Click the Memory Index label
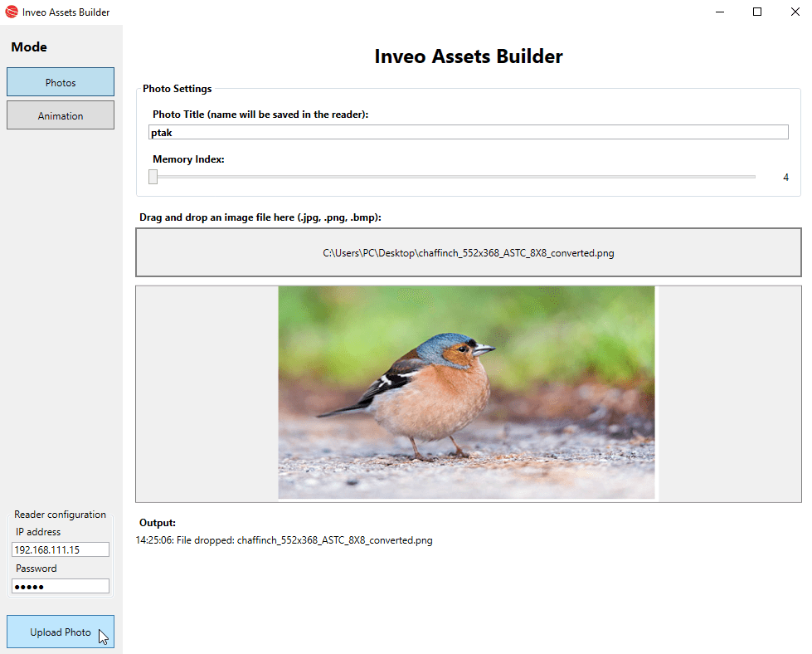This screenshot has width=812, height=654. pos(188,159)
